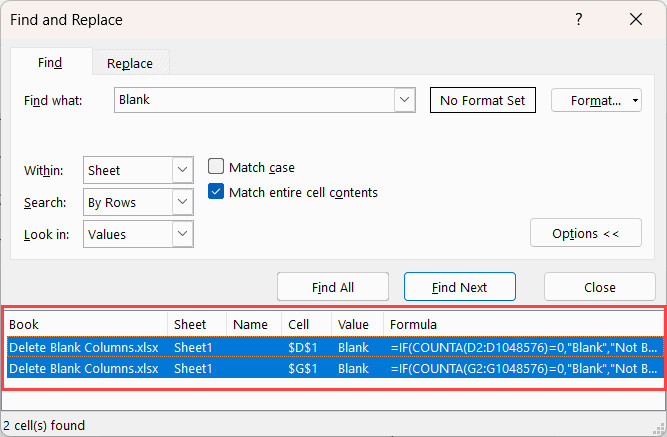The height and width of the screenshot is (437, 667).
Task: Open the Search By Rows dropdown
Action: click(x=182, y=202)
